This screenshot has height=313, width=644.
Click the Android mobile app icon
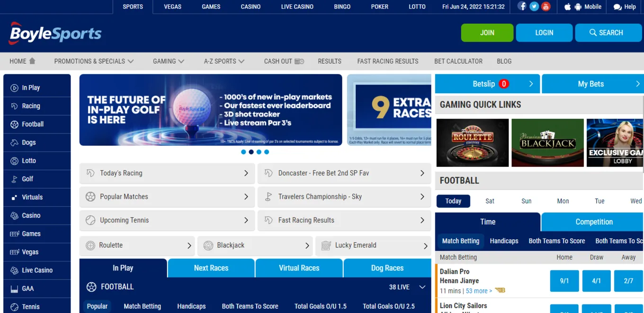tap(578, 7)
